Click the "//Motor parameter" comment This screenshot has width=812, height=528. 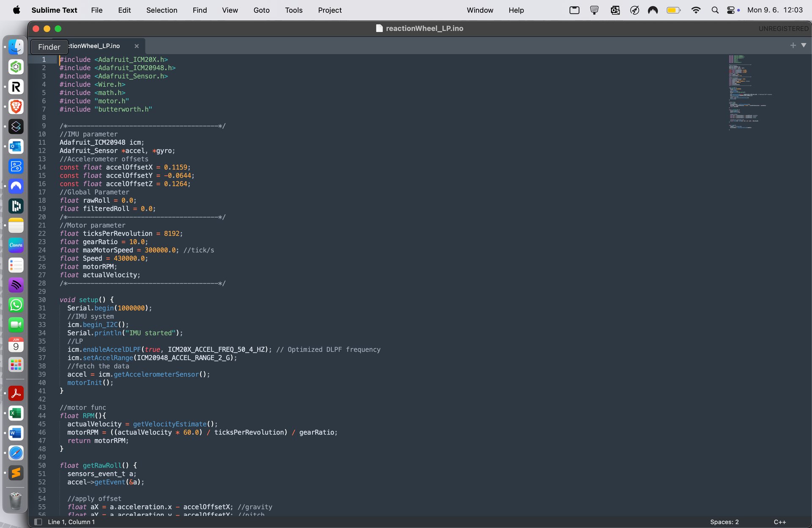point(93,225)
